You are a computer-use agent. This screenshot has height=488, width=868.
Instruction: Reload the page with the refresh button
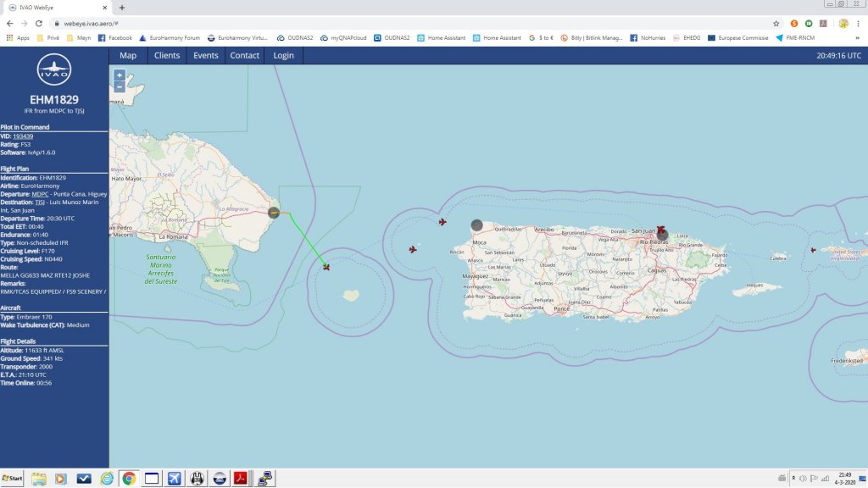click(x=38, y=24)
